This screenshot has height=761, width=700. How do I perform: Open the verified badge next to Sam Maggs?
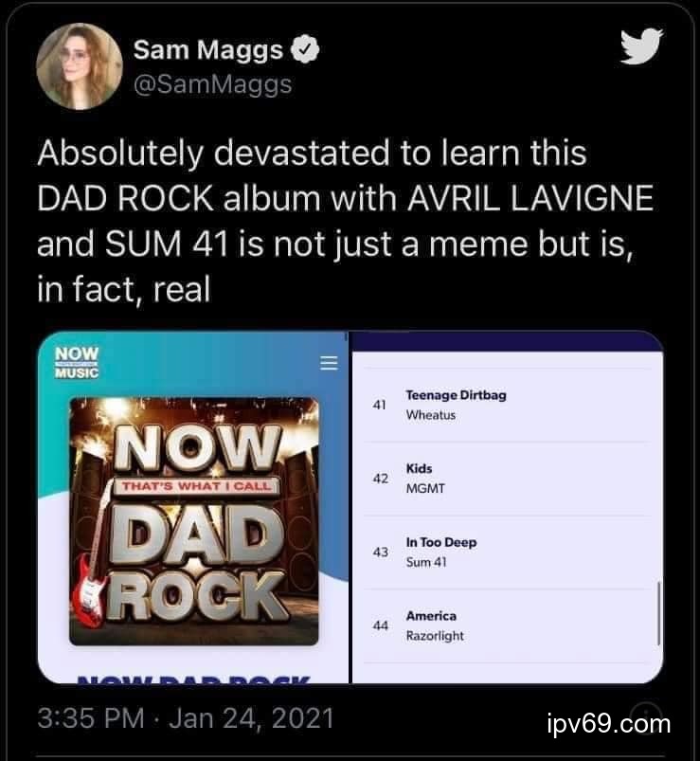click(304, 49)
